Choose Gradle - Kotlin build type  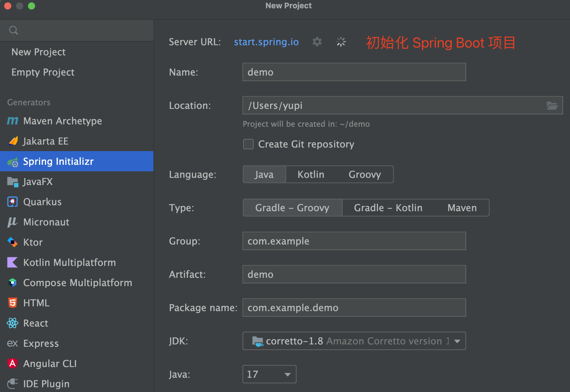(388, 208)
